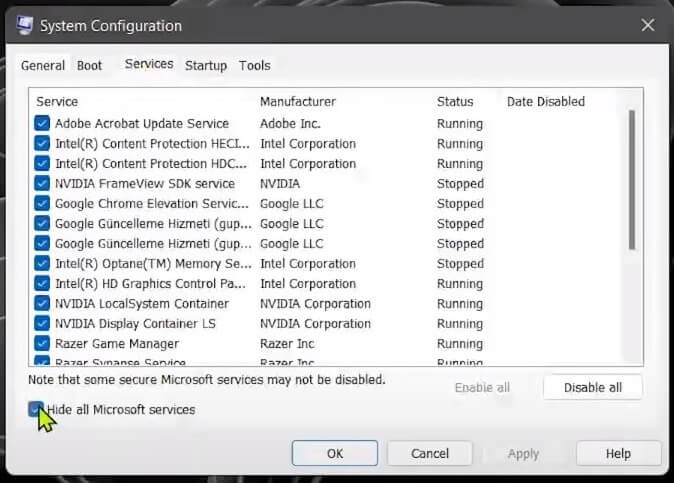Sort by the Status column header
The height and width of the screenshot is (483, 674).
click(455, 101)
